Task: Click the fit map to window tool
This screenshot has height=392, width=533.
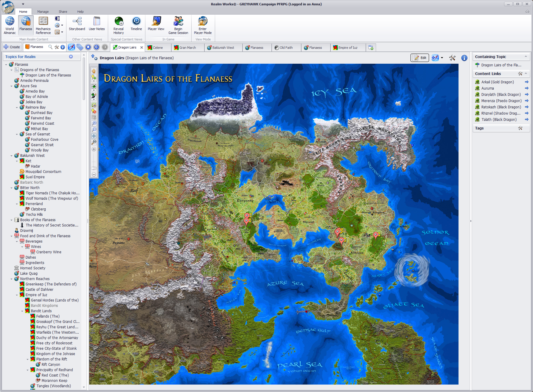Action: (x=94, y=136)
